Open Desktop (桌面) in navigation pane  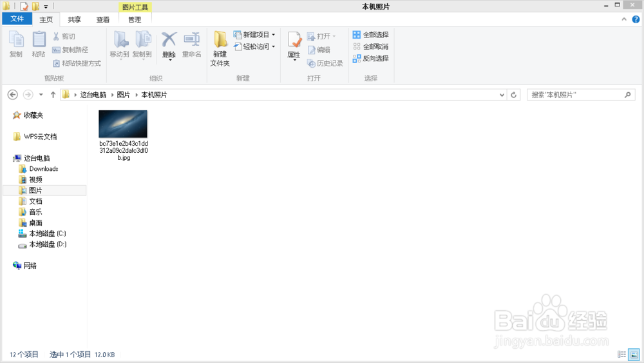[x=30, y=222]
